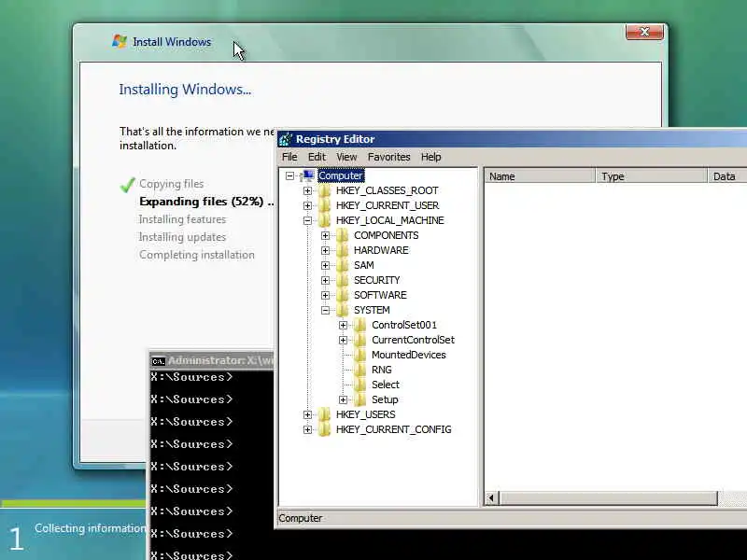Click the Administrator command prompt title bar

tap(212, 361)
